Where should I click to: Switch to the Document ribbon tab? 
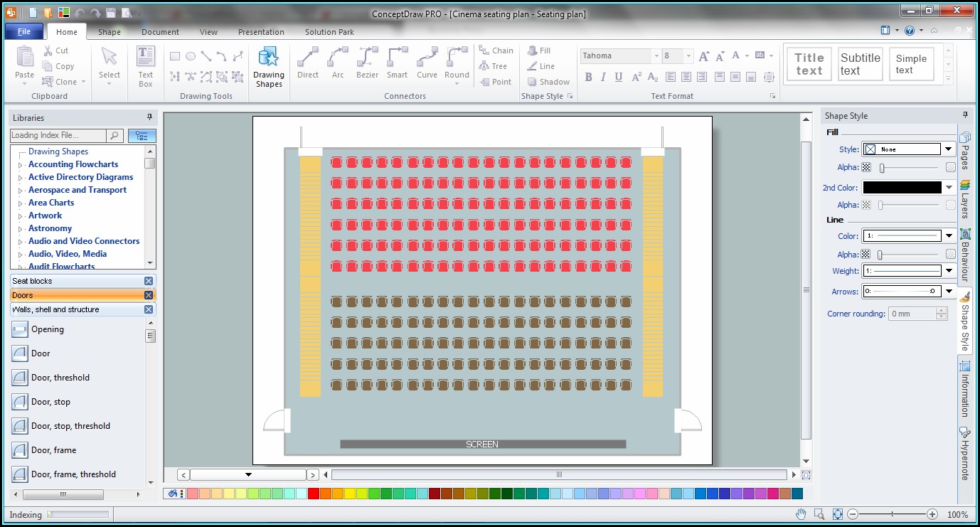[x=160, y=32]
